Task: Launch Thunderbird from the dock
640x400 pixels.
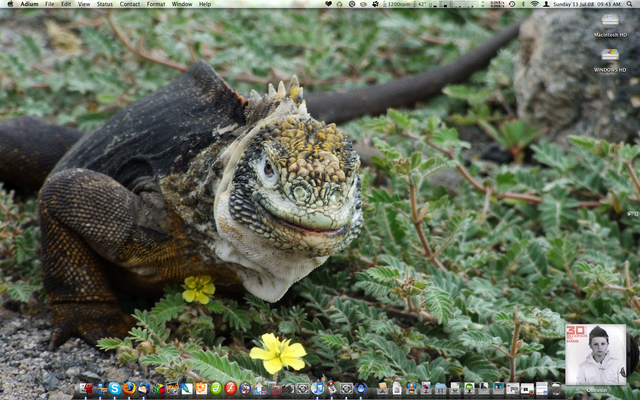Action: point(144,388)
